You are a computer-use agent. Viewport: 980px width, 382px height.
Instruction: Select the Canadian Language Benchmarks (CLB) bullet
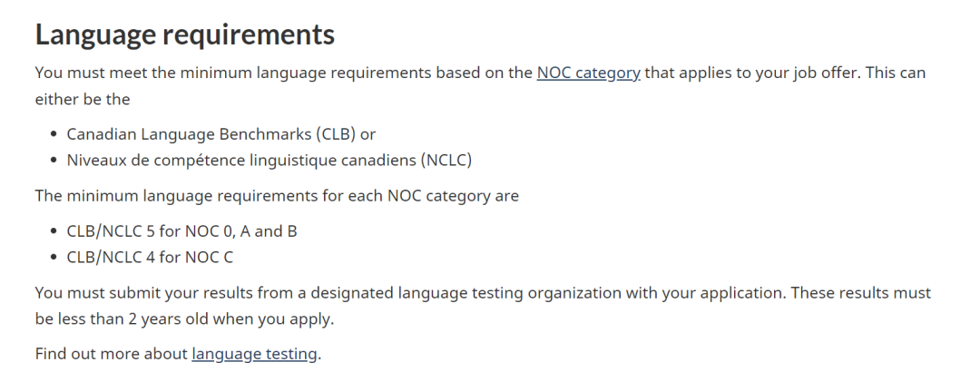(221, 133)
